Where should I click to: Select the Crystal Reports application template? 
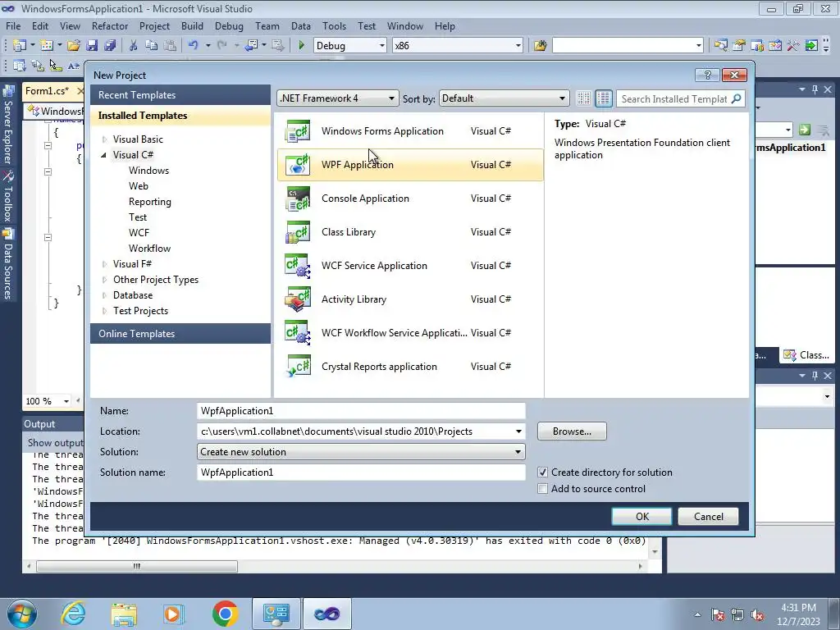coord(410,367)
